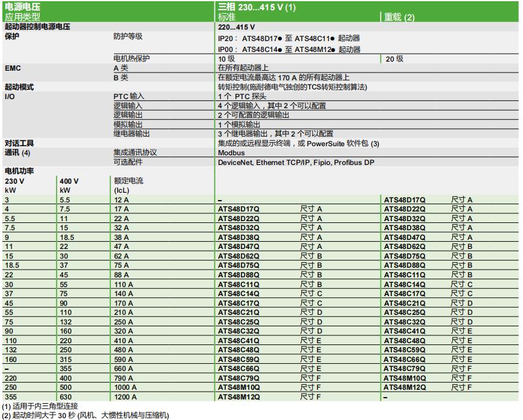Select the '17 A' current cell

(x=121, y=209)
